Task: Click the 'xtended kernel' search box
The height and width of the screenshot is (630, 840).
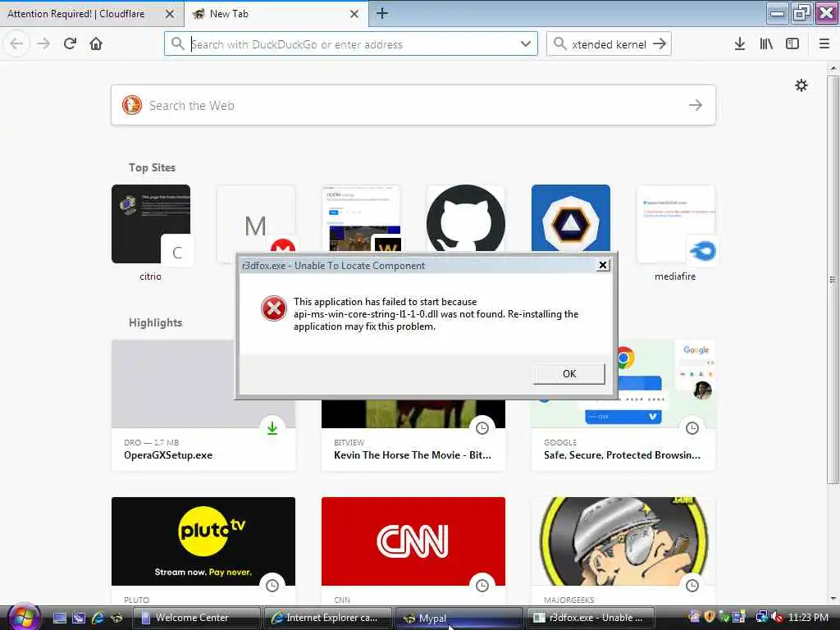Action: pos(609,44)
